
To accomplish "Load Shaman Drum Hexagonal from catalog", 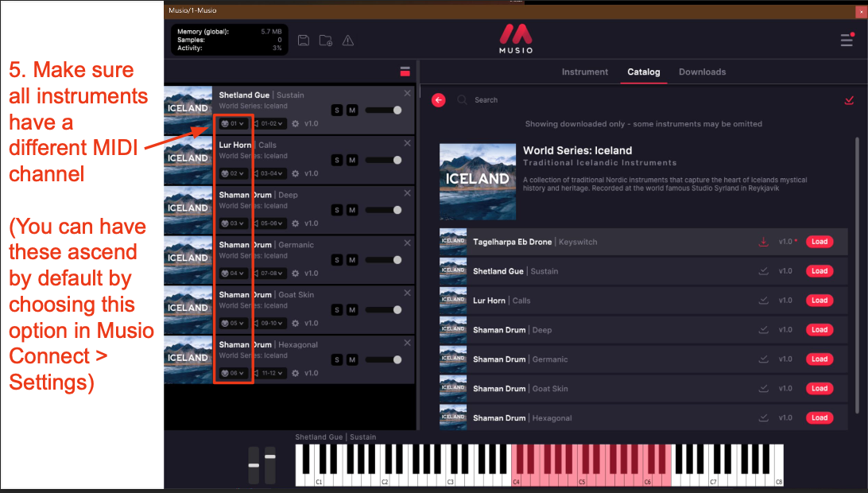I will 820,417.
